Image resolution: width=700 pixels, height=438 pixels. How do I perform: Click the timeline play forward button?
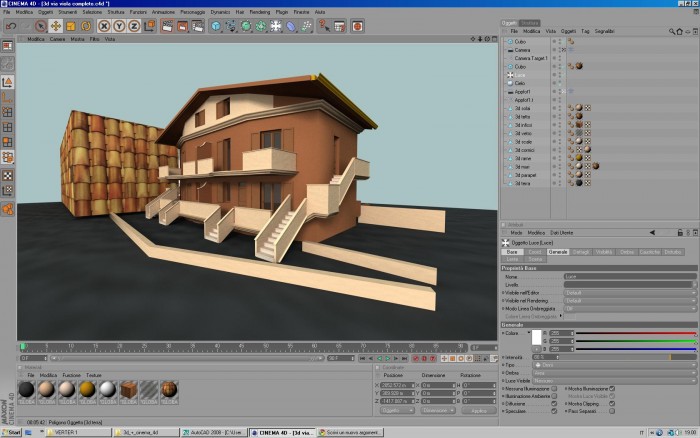point(387,359)
